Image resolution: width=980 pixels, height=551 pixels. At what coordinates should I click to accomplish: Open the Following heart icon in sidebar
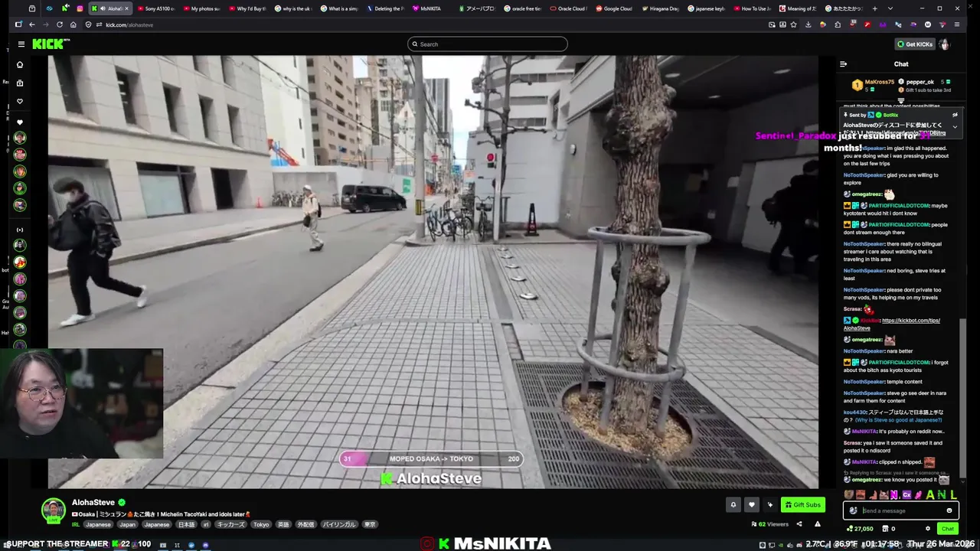20,101
